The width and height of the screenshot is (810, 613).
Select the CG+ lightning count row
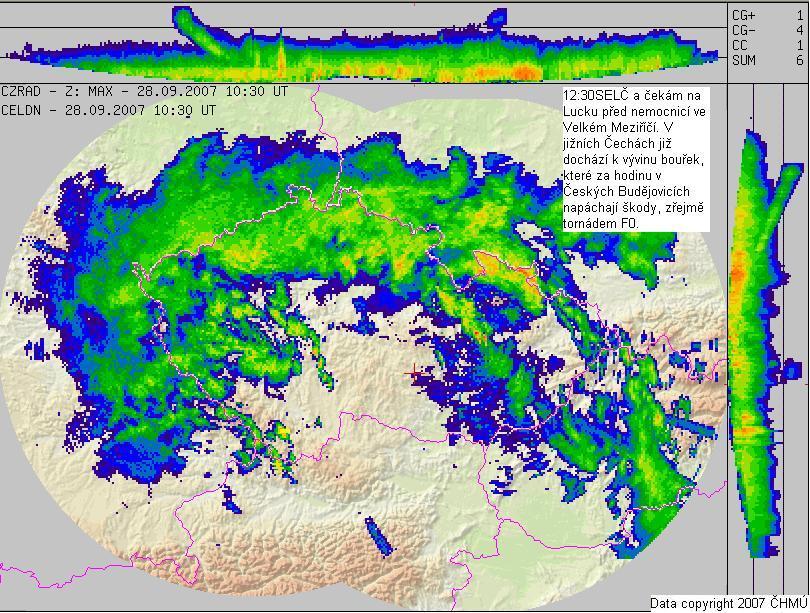tap(767, 16)
